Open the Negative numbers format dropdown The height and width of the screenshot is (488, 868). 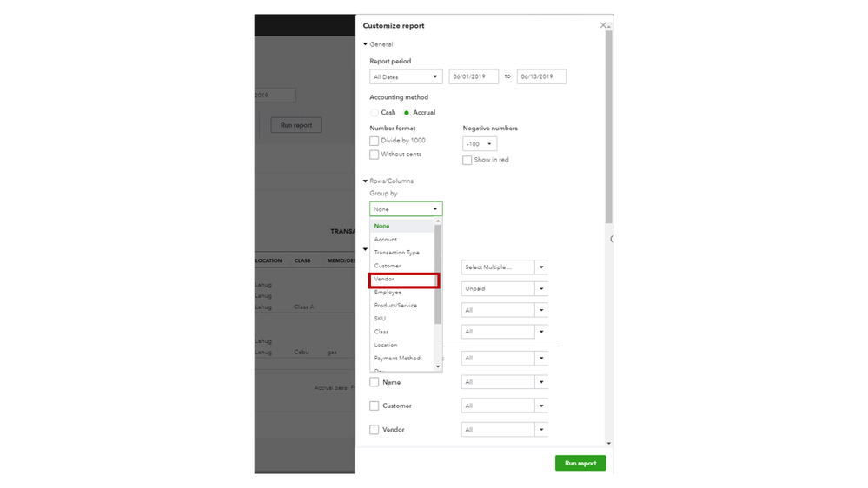pyautogui.click(x=480, y=144)
